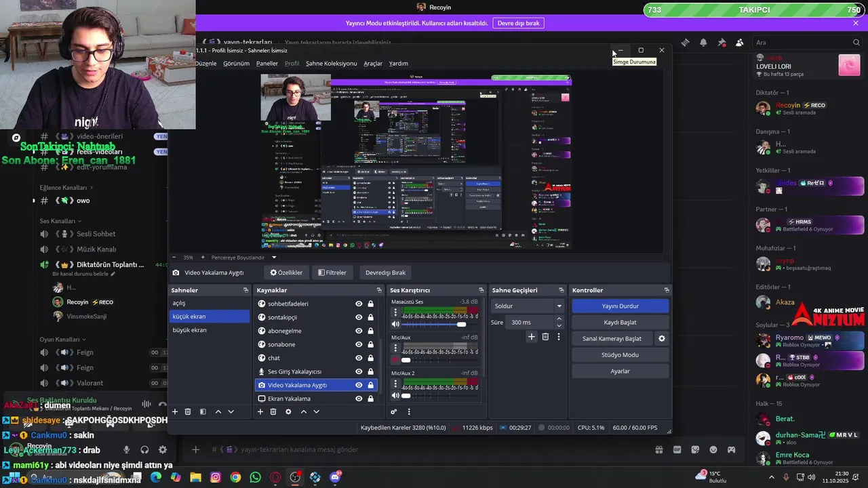Toggle Discord microphone mute icon

(126, 449)
